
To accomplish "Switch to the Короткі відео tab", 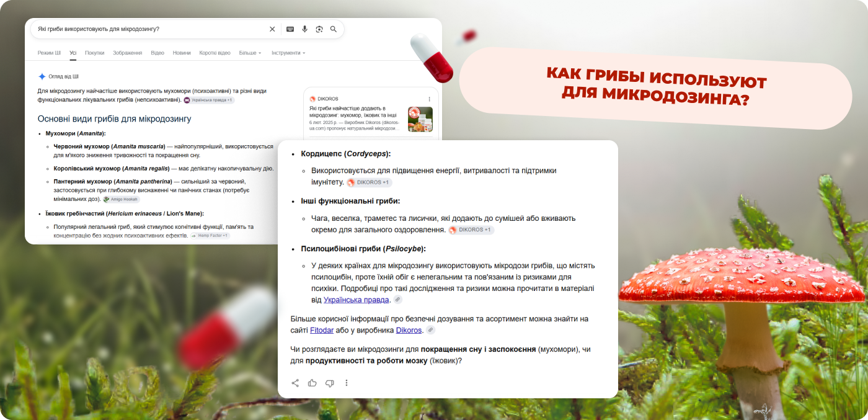I will pos(215,53).
